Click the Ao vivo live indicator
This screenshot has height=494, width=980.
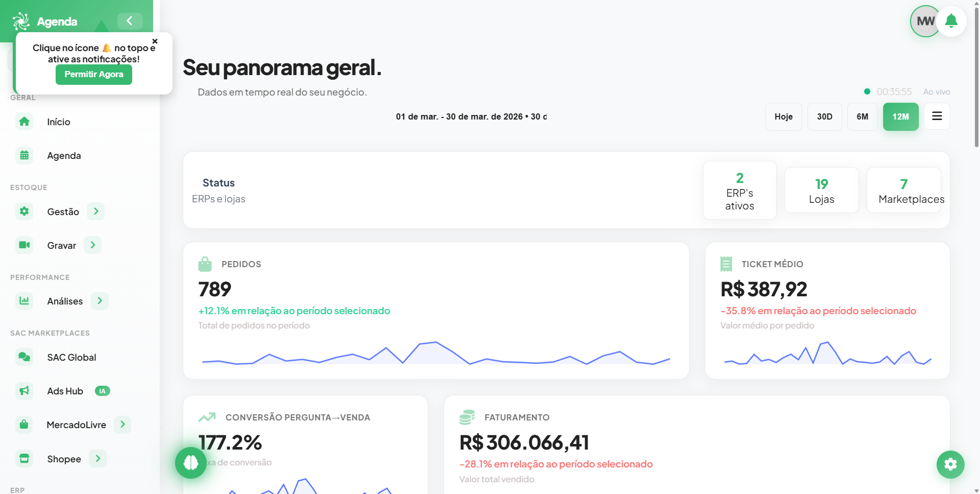pos(937,92)
